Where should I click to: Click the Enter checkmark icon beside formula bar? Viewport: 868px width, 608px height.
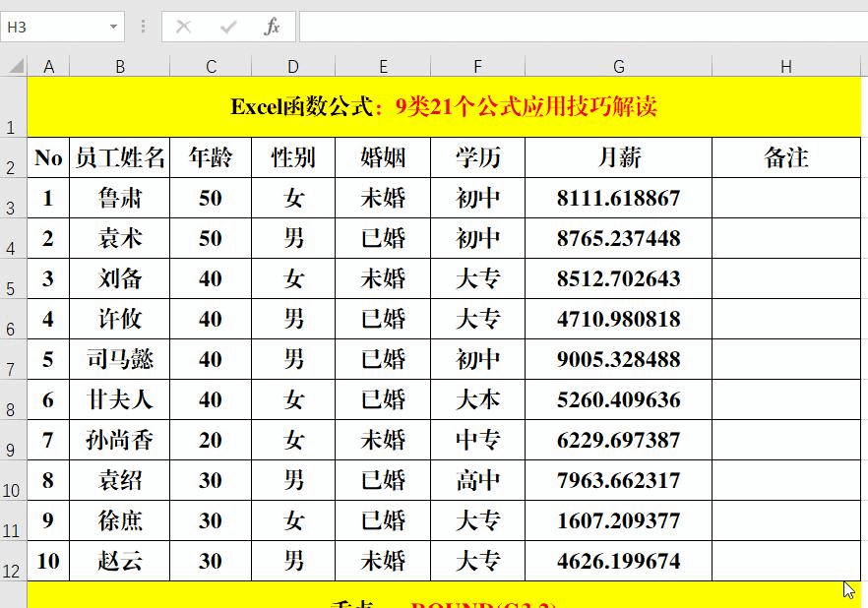[x=227, y=27]
